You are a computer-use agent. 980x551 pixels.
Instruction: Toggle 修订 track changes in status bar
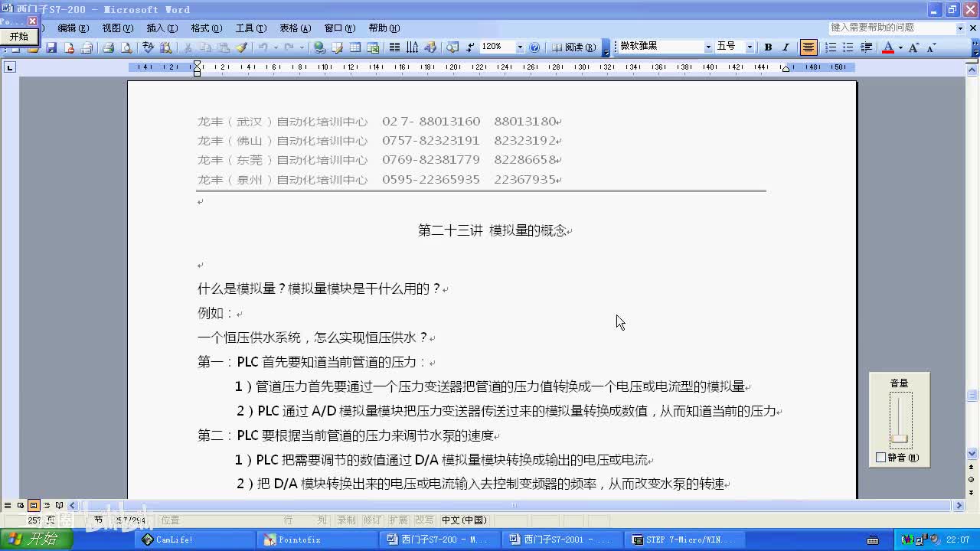click(371, 520)
